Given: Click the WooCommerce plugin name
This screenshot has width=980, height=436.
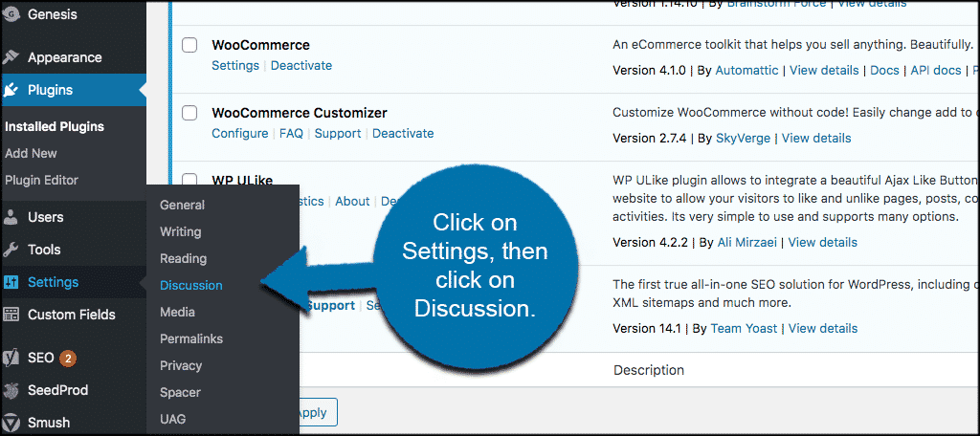Looking at the screenshot, I should click(260, 45).
